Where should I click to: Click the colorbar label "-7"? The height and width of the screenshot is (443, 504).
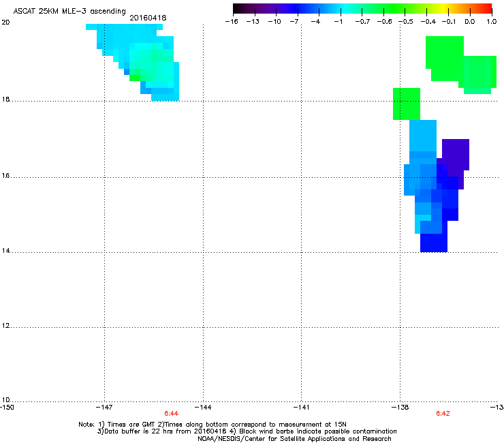coord(294,22)
